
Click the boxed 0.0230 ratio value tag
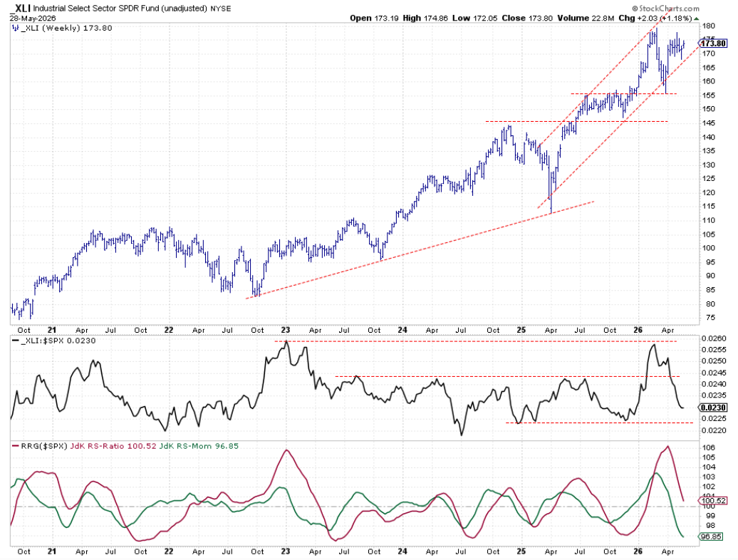click(x=714, y=408)
